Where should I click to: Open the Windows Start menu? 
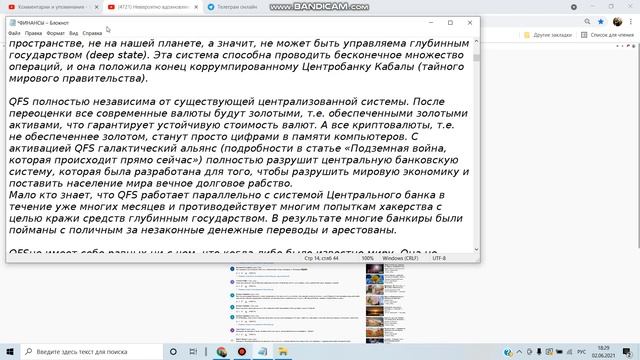pyautogui.click(x=10, y=351)
